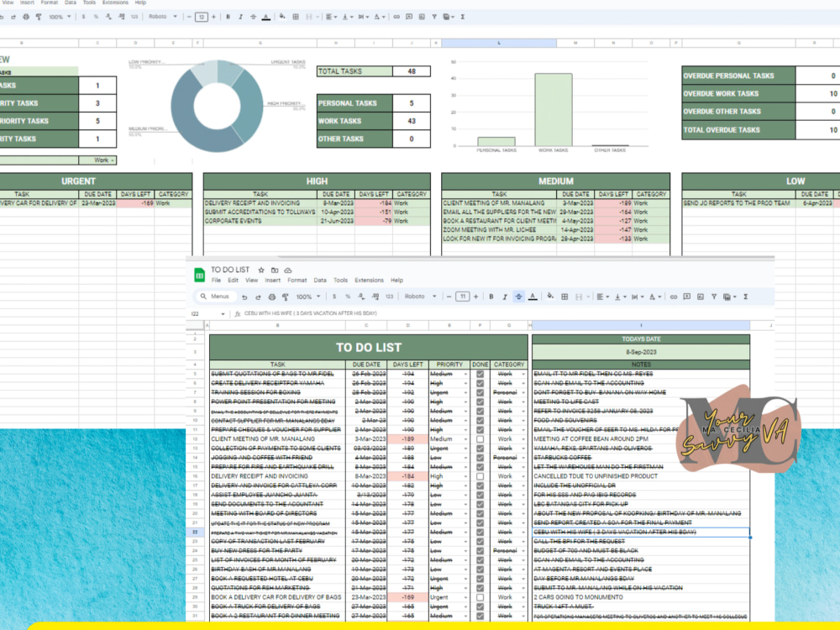840x630 pixels.
Task: Open Edit menu in TO DO LIST
Action: point(233,281)
